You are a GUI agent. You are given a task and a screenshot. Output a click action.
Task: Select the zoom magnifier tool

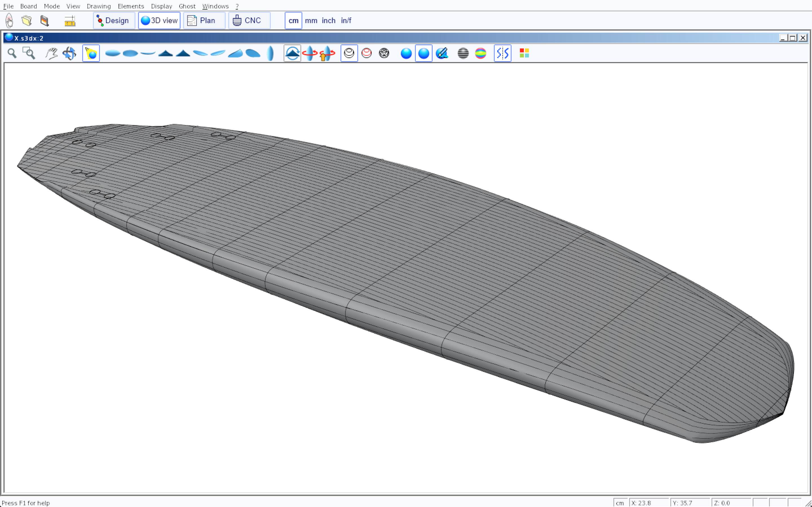click(12, 53)
